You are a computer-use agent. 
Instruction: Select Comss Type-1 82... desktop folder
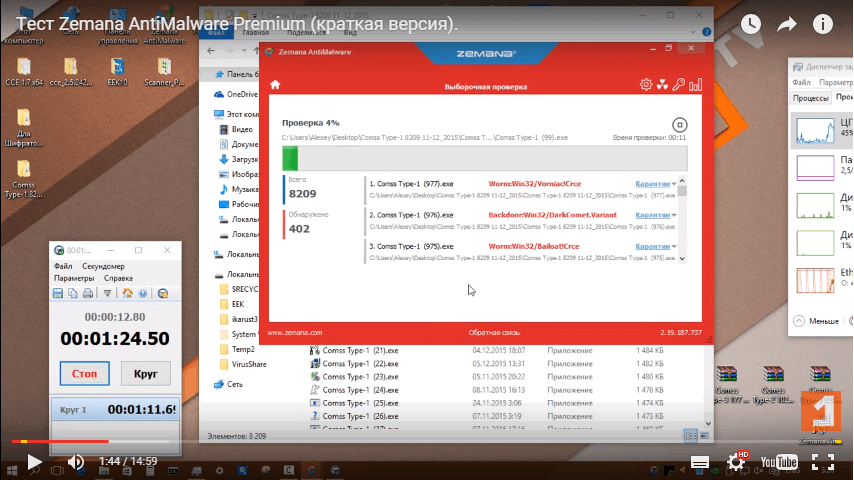(x=23, y=179)
